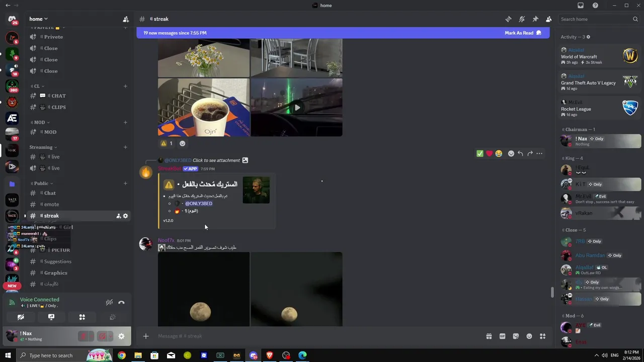Toggle the warning reaction with count 1
The height and width of the screenshot is (362, 644).
167,143
